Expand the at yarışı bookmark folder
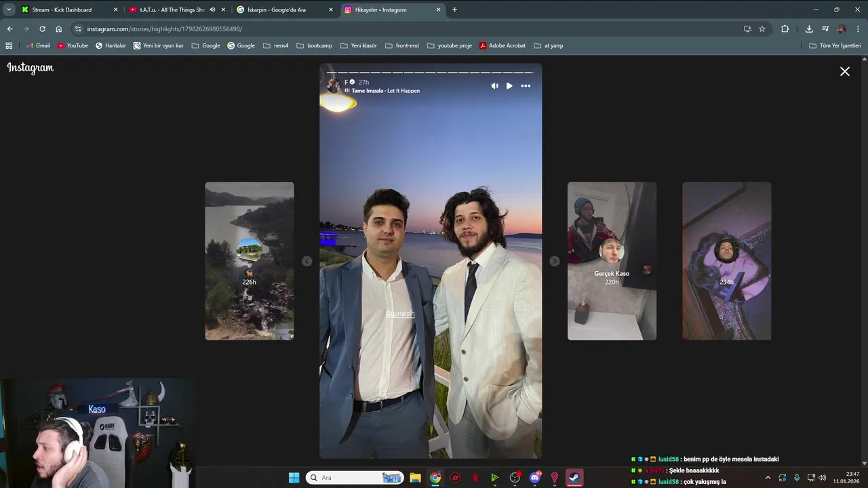 549,45
